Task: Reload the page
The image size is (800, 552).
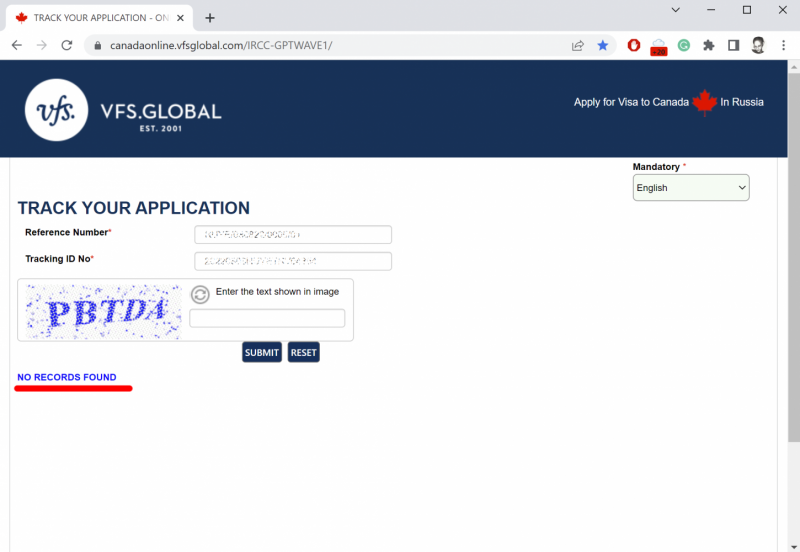Action: pyautogui.click(x=67, y=45)
